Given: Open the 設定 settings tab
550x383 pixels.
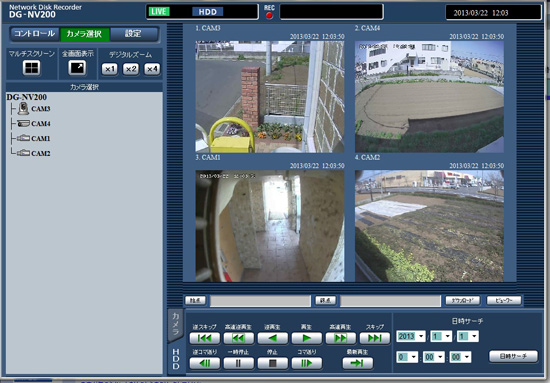Looking at the screenshot, I should [133, 34].
